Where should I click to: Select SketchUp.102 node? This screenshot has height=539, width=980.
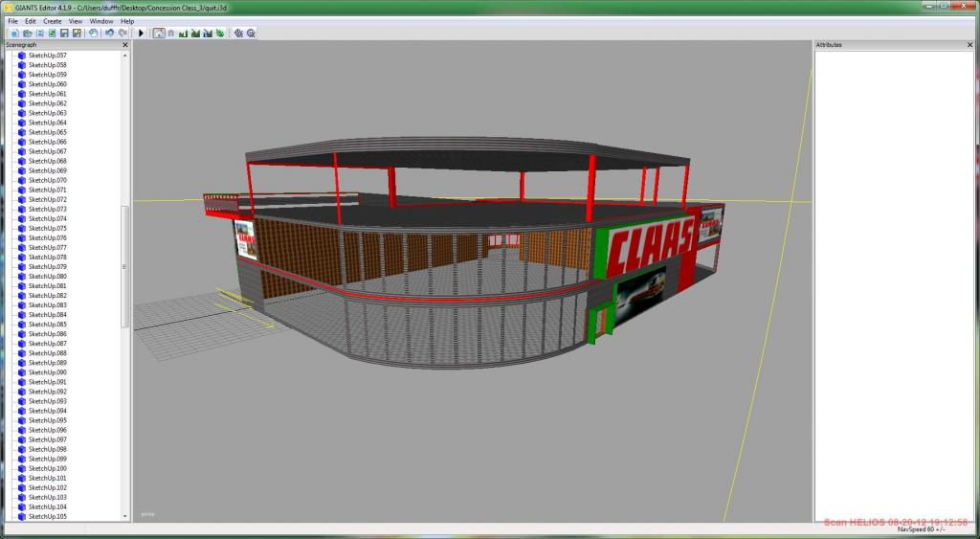pos(48,487)
